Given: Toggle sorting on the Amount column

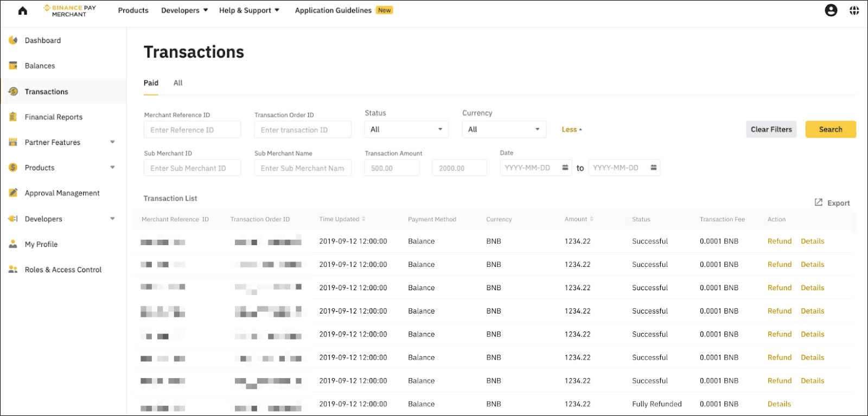Looking at the screenshot, I should [591, 219].
